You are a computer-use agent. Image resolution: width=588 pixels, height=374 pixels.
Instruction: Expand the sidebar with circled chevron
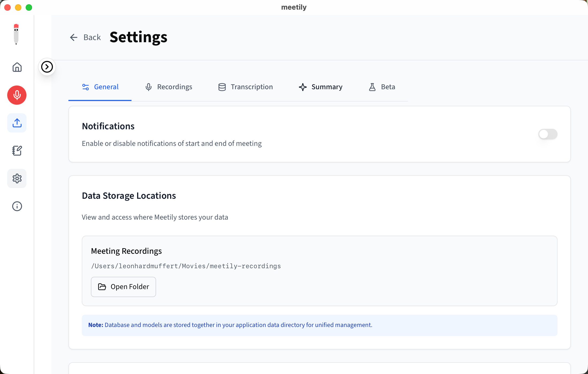47,67
